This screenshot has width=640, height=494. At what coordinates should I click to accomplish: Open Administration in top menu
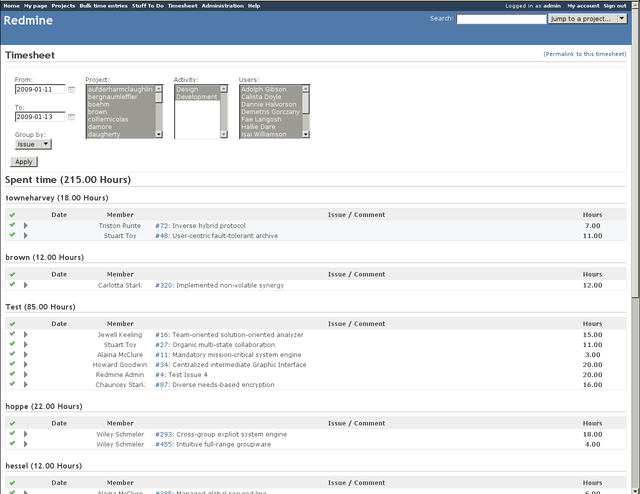pyautogui.click(x=222, y=6)
